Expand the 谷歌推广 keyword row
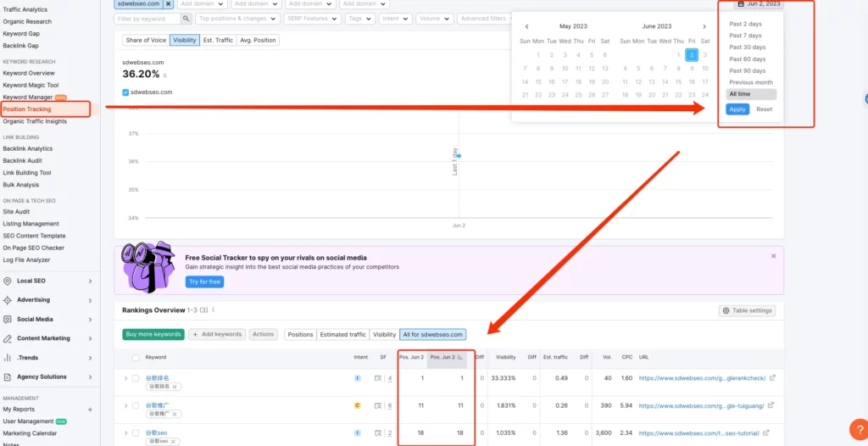868x446 pixels. [125, 405]
